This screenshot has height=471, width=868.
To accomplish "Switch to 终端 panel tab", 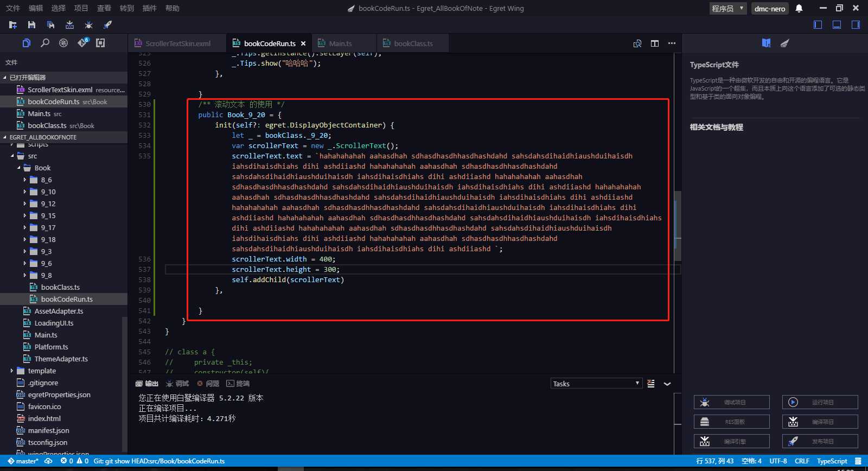I will click(x=238, y=384).
